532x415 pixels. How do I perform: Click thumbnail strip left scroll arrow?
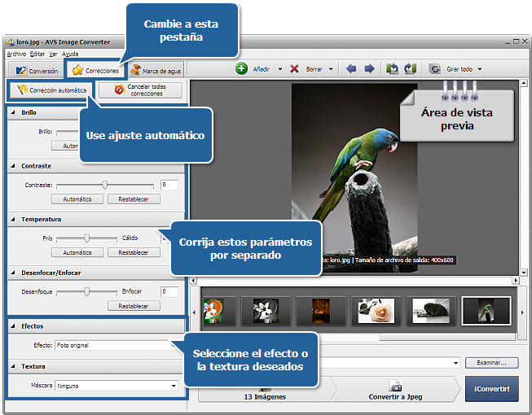[x=195, y=312]
